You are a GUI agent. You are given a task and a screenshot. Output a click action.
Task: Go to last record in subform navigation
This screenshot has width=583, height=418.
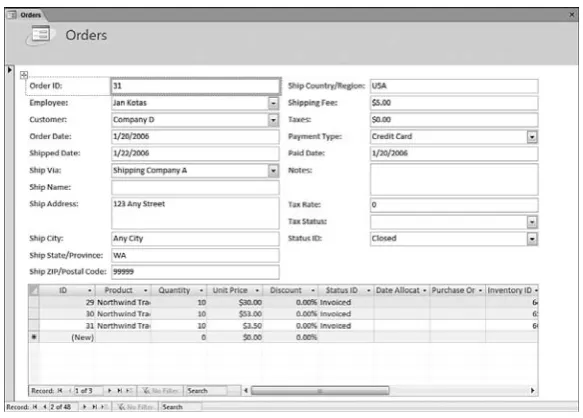[119, 391]
